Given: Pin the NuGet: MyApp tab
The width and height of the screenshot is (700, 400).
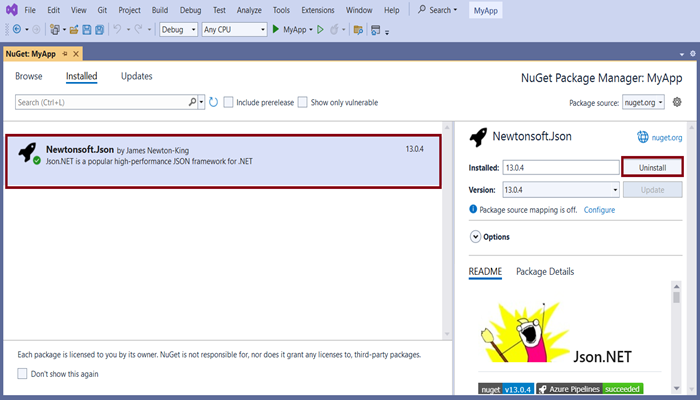Looking at the screenshot, I should 65,54.
